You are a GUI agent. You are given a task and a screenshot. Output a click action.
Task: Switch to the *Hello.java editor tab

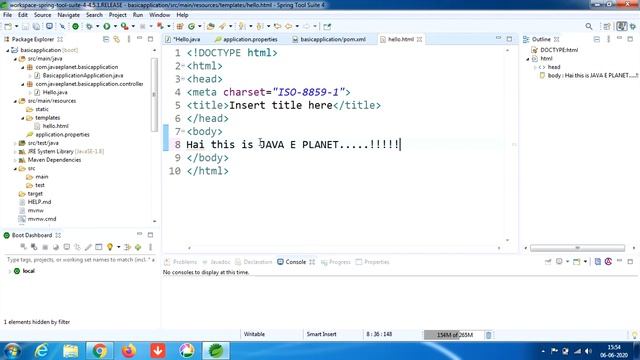tap(183, 39)
